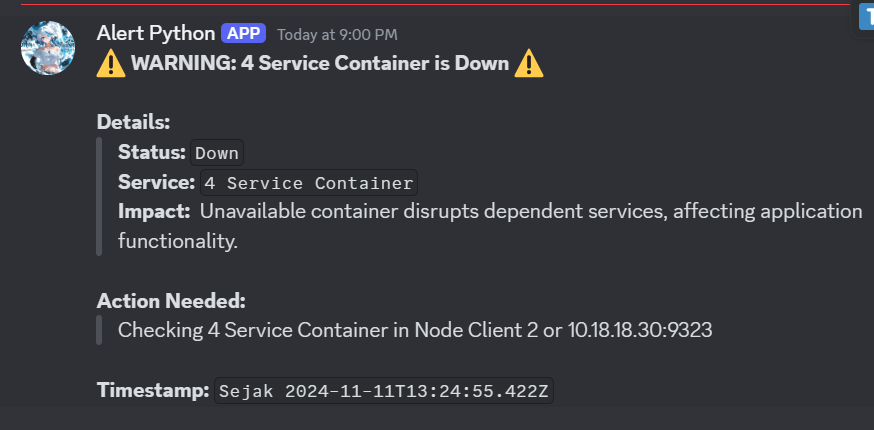Select the 4 Service Container code block
This screenshot has height=430, width=874.
click(x=309, y=184)
